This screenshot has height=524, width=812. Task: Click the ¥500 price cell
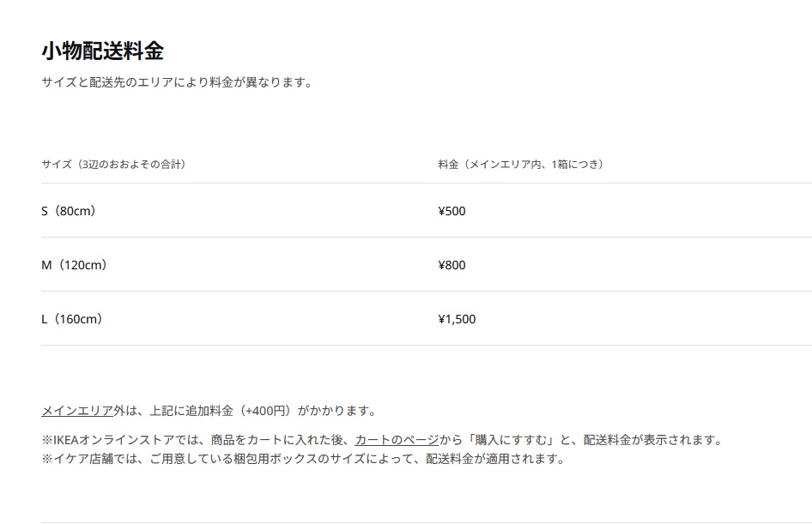[451, 211]
